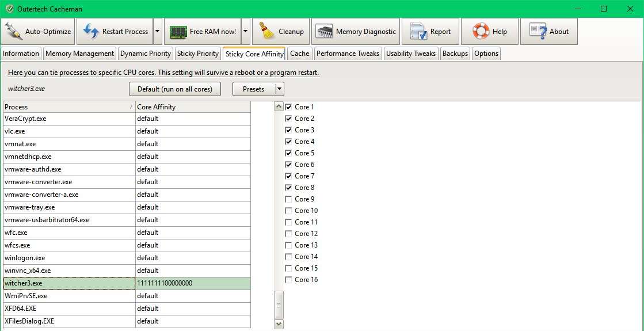Check the Core 15 checkbox
The width and height of the screenshot is (644, 331).
288,268
